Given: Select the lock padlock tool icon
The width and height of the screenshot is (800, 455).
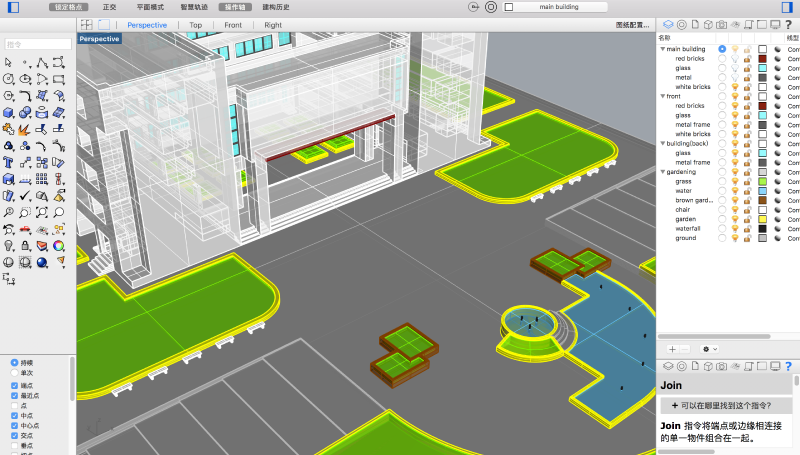Looking at the screenshot, I should (25, 245).
